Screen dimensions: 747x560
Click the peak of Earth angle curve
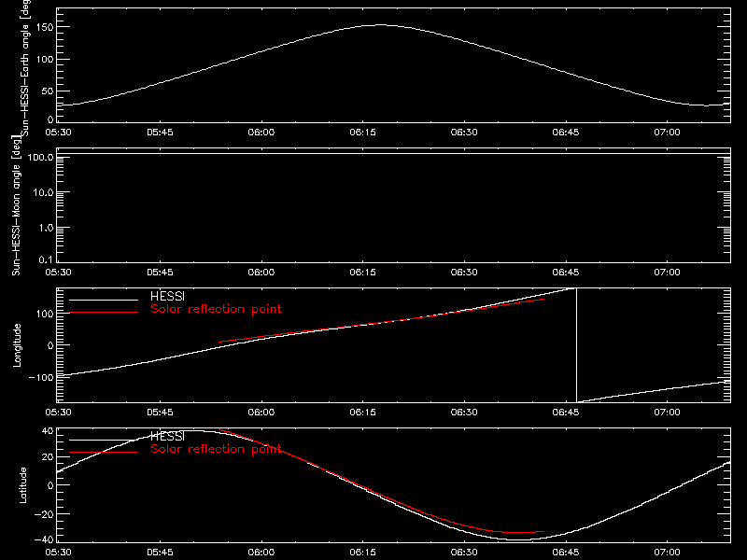pos(381,25)
